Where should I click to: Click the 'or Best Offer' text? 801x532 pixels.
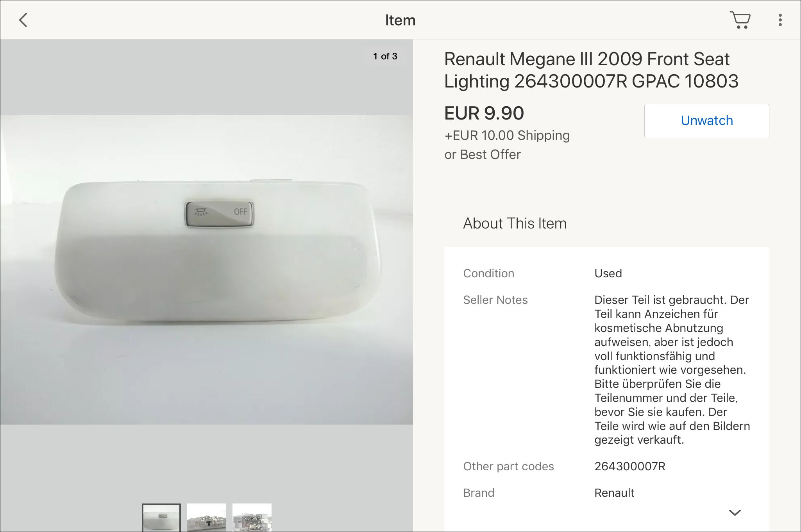[x=483, y=155]
